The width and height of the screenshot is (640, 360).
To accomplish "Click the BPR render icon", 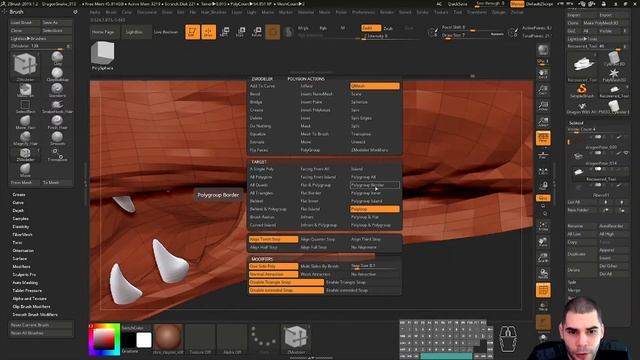I will 543,51.
